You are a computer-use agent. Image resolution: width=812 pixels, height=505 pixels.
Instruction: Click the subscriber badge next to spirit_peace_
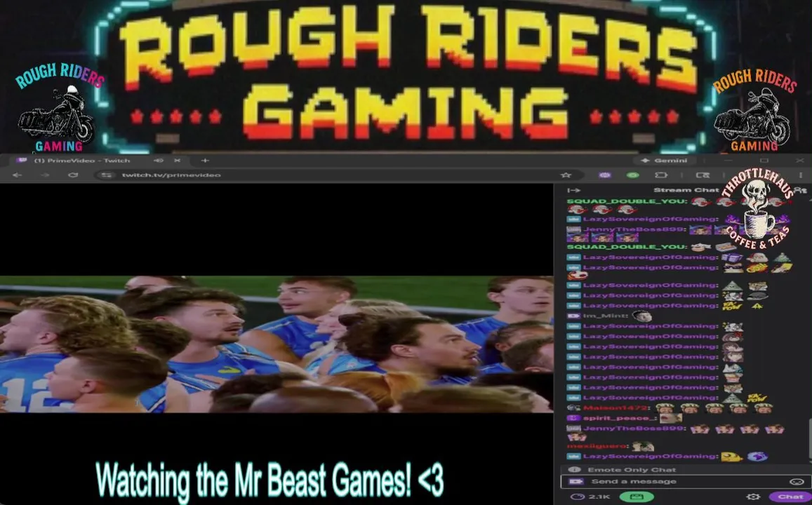[573, 418]
